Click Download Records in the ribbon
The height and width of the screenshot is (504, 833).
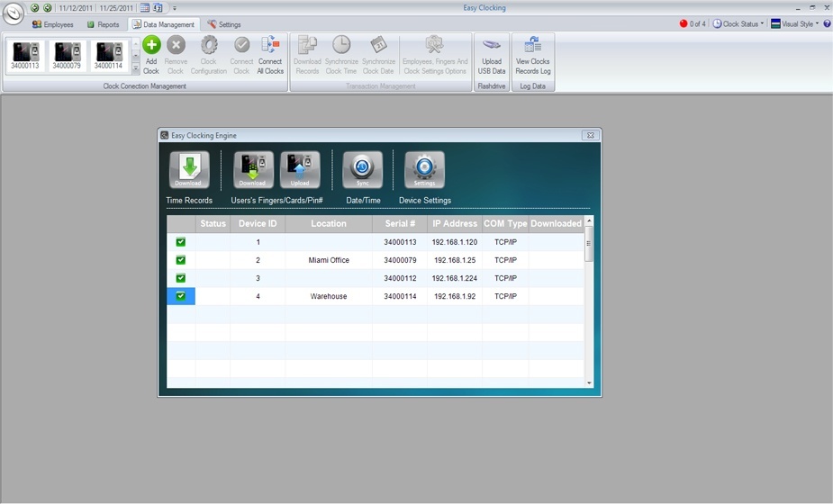(x=307, y=55)
